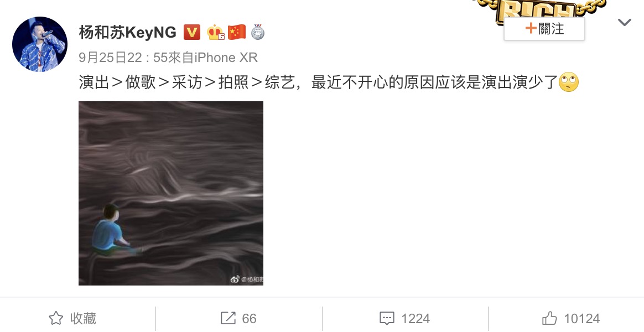644x332 pixels.
Task: Expand comments with 1224 count
Action: coord(404,318)
